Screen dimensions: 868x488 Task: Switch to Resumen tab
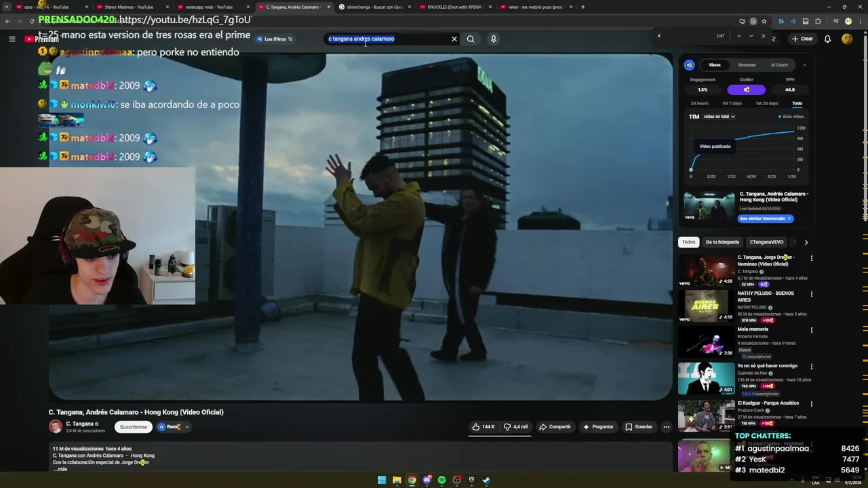(x=747, y=65)
